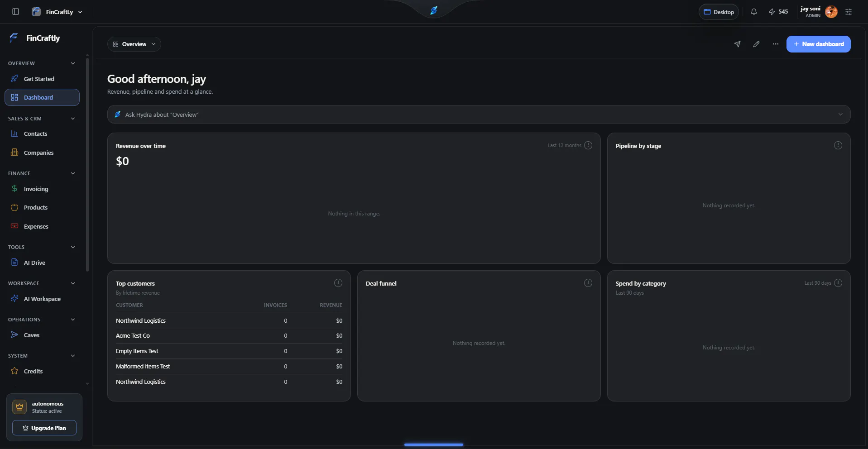
Task: Click the crown icon beside autonomous plan
Action: click(19, 407)
